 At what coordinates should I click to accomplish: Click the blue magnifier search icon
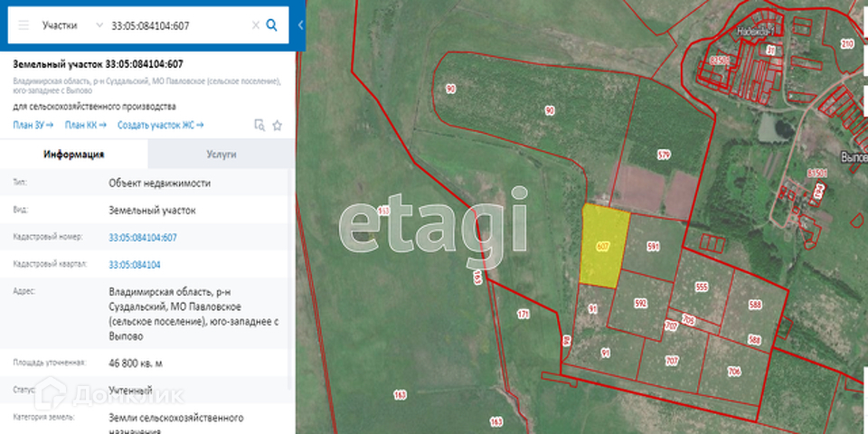pyautogui.click(x=272, y=25)
